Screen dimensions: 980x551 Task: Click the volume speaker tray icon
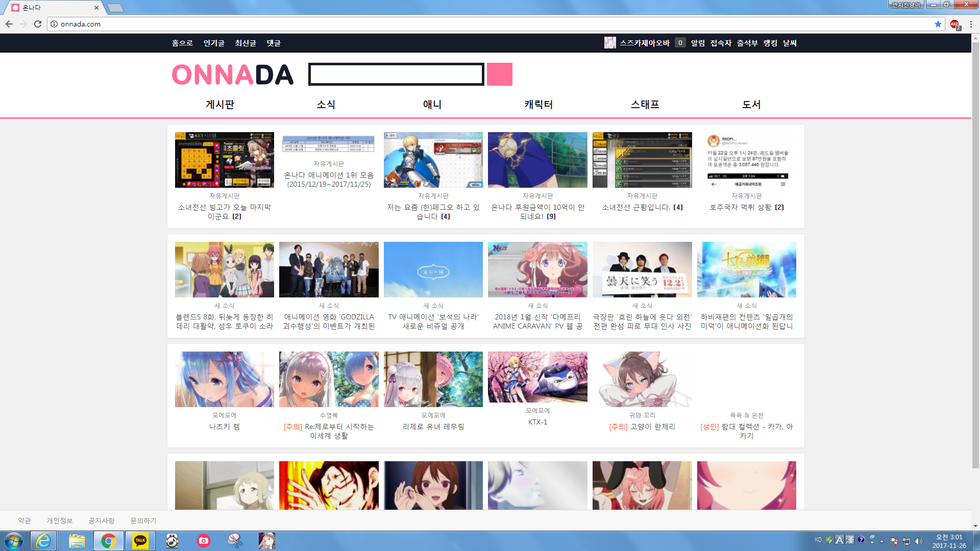coord(919,541)
